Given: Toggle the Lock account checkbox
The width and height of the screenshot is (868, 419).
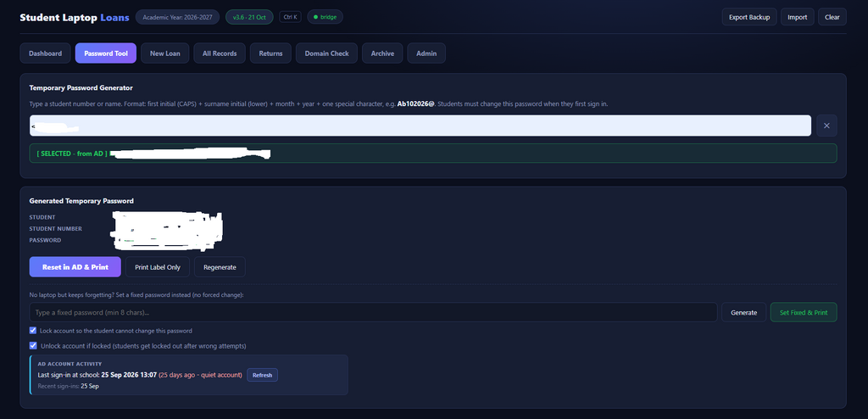Looking at the screenshot, I should click(x=33, y=330).
